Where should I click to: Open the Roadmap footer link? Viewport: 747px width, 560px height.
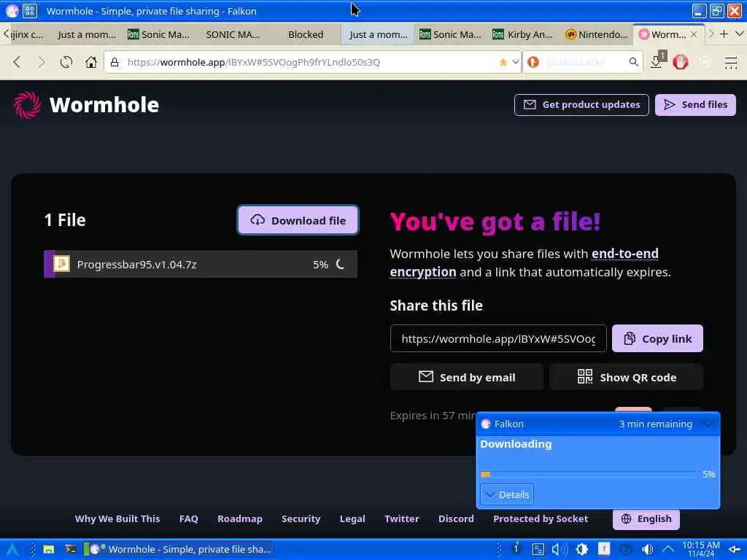pos(239,518)
